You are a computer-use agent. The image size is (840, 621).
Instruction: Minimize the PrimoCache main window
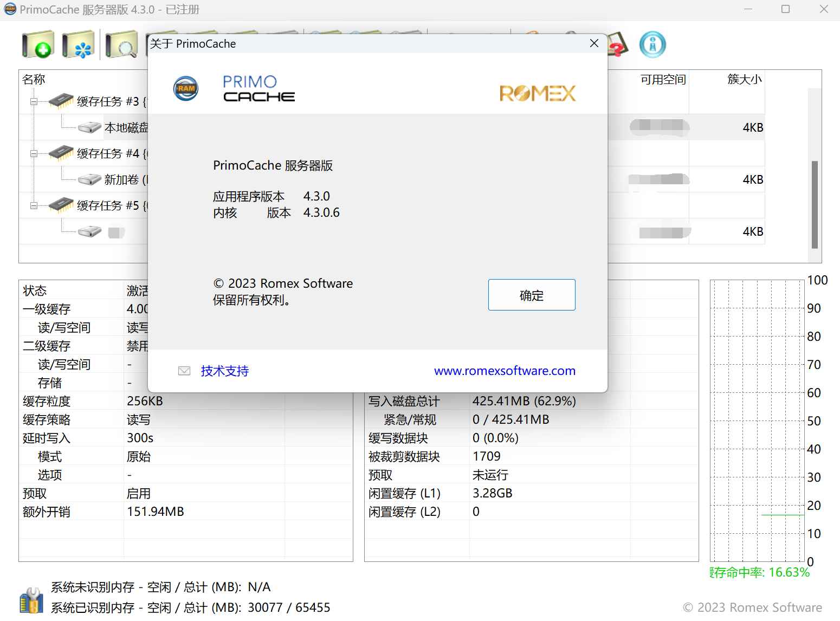(x=748, y=9)
